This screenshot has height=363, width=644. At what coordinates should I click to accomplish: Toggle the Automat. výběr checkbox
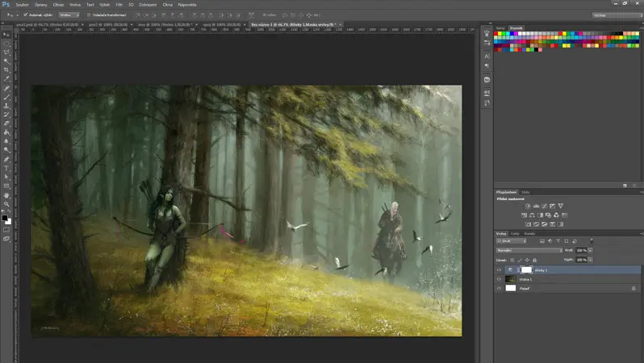point(26,15)
